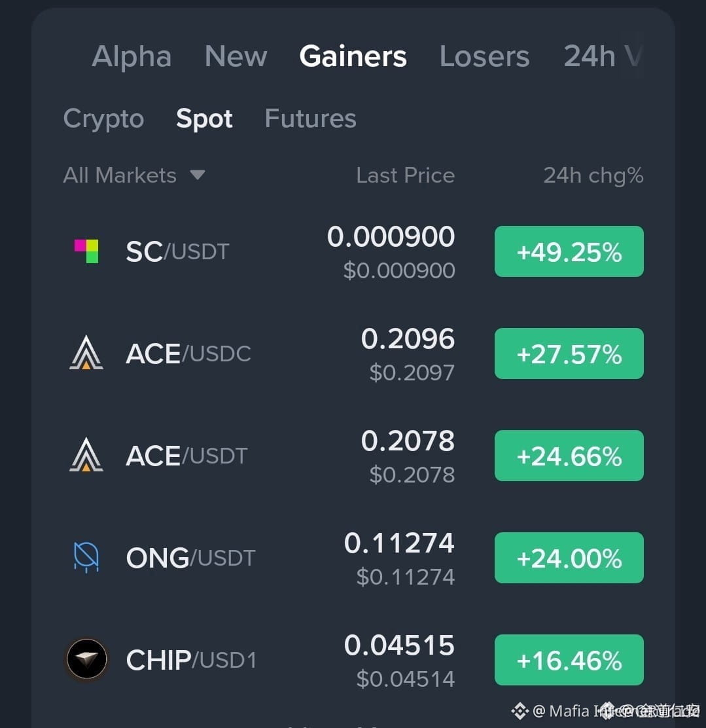Open the ONG/USDT pair row
Screen dimensions: 706x728
353,558
